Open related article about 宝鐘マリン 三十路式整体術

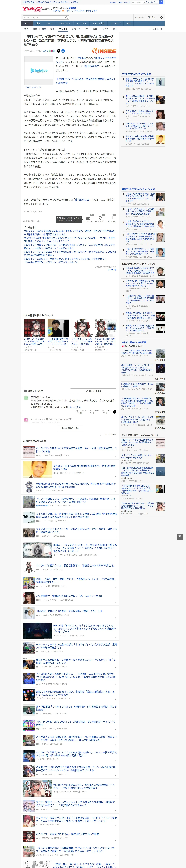click(69, 247)
